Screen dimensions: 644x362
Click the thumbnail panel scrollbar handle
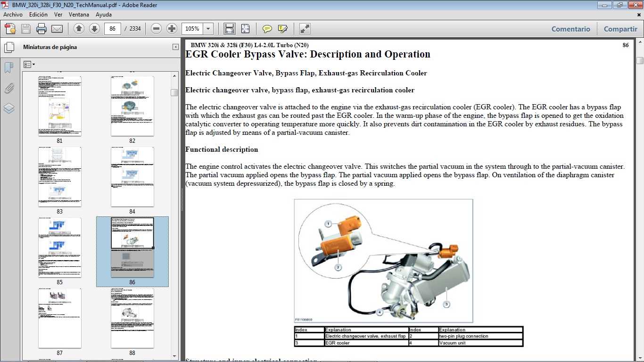(x=174, y=92)
